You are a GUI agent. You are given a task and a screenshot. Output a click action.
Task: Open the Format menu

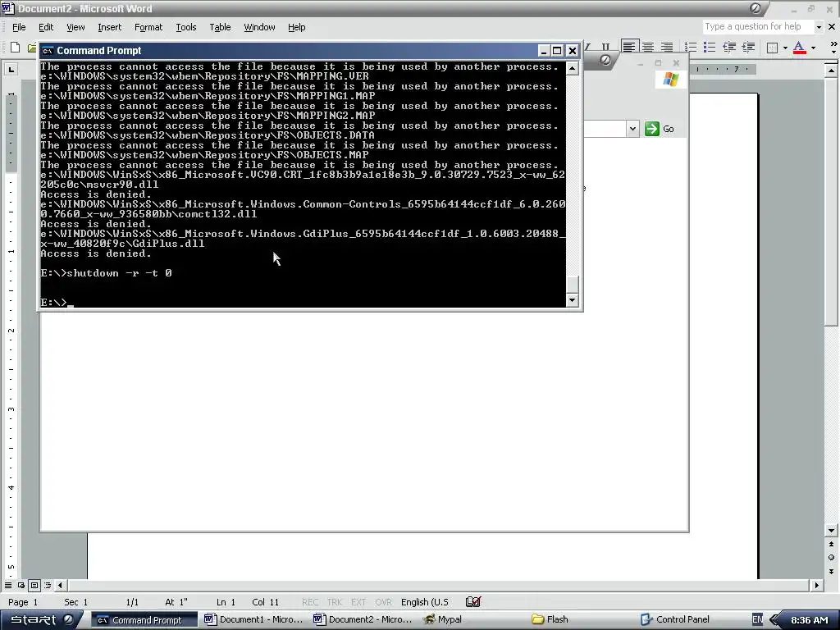click(x=148, y=27)
